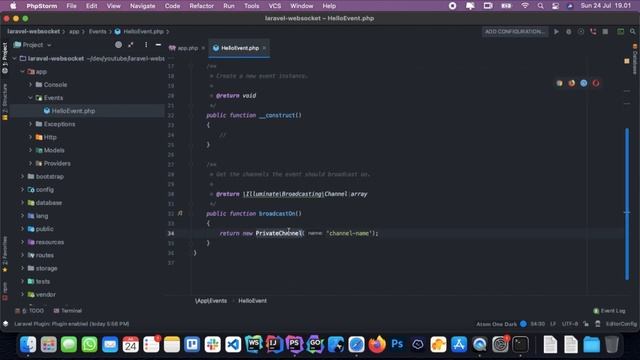Open the VCS menu

275,6
